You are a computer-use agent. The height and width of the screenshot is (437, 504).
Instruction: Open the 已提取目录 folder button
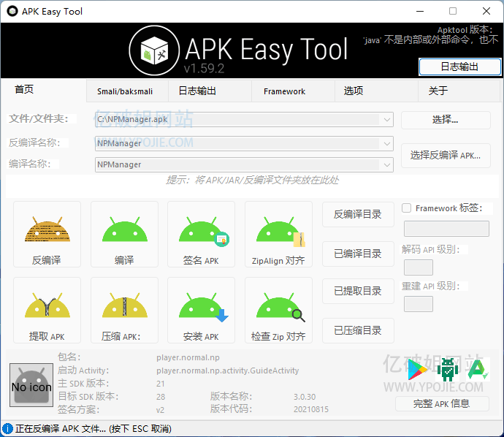[x=358, y=291]
